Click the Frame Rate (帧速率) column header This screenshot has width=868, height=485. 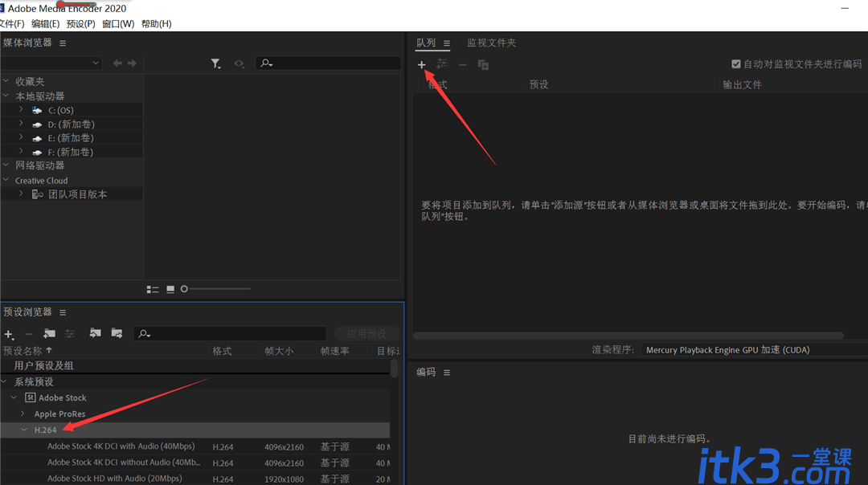tap(335, 351)
